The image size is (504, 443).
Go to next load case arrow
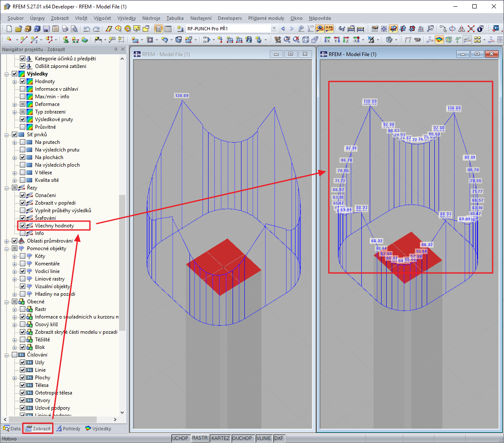tap(292, 29)
